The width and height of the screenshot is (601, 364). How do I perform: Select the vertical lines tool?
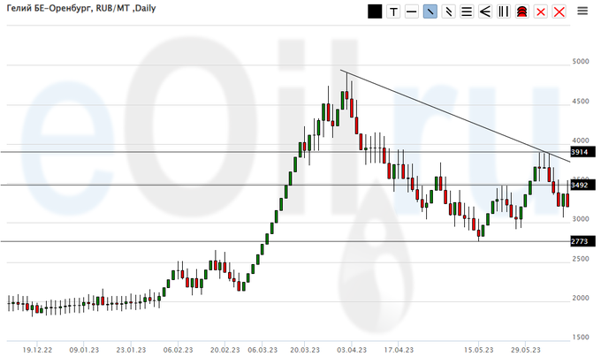coord(503,11)
